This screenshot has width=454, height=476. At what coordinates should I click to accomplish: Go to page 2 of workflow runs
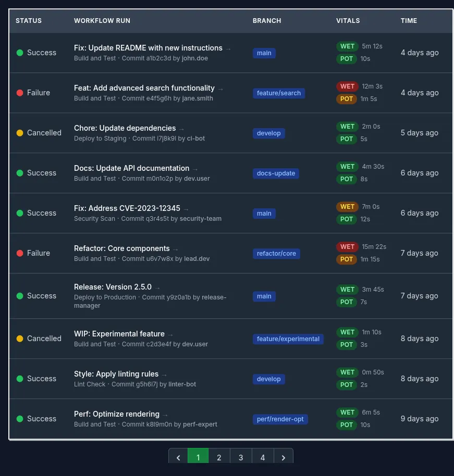[x=219, y=458]
